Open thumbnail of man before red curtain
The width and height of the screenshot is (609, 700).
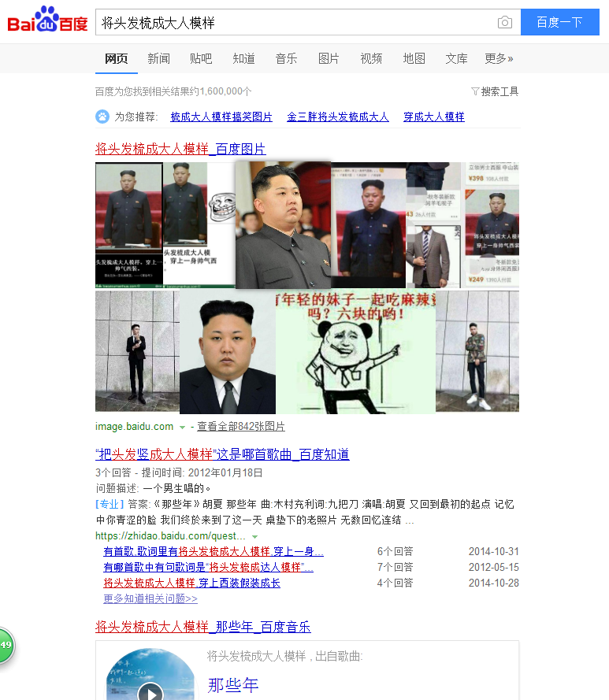[x=369, y=225]
